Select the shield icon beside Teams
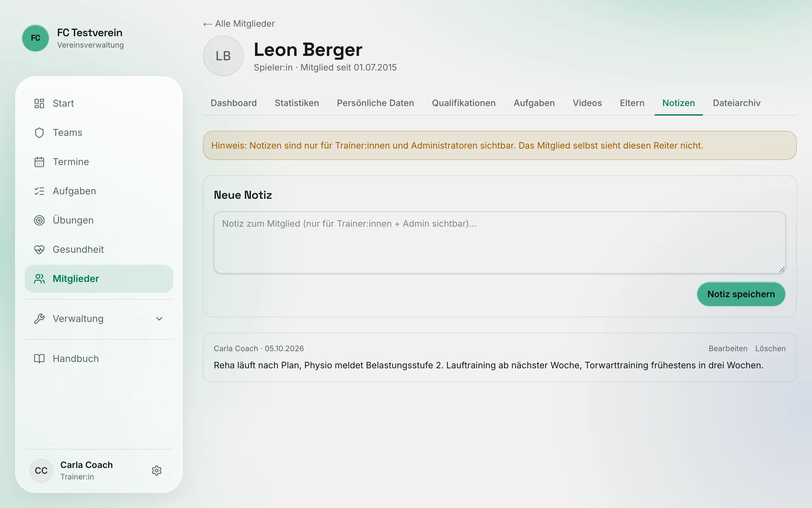 (39, 133)
